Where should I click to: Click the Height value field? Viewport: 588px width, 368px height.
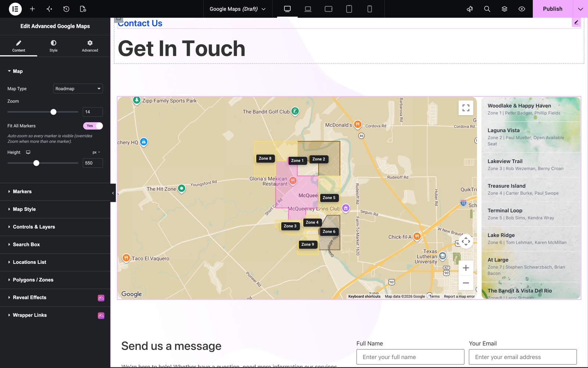tap(93, 163)
